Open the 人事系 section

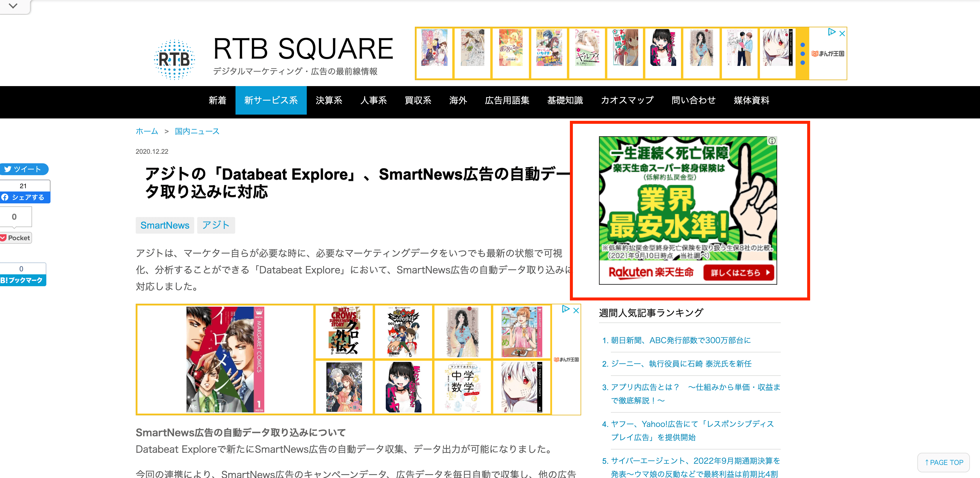373,100
